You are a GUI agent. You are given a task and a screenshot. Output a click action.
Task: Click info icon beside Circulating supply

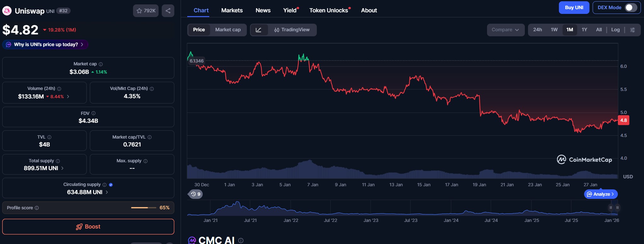(x=105, y=185)
